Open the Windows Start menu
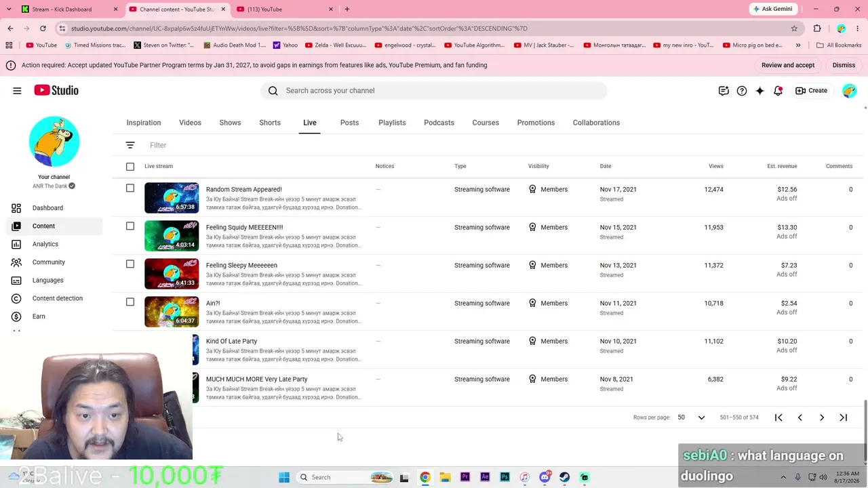The width and height of the screenshot is (868, 488). tap(284, 477)
